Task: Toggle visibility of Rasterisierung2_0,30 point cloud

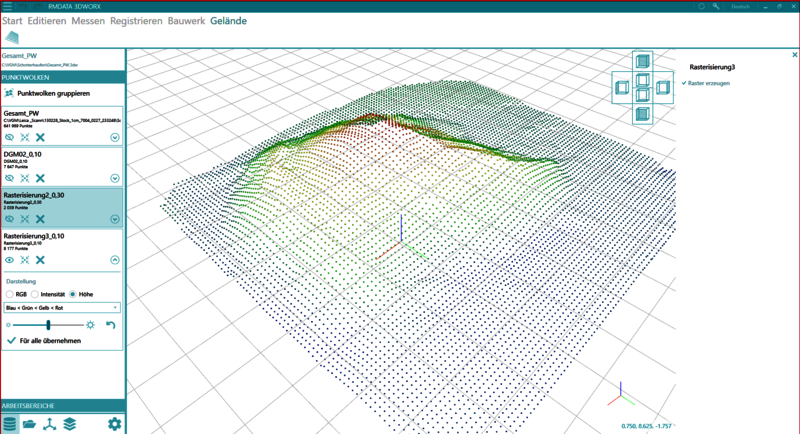Action: coord(9,219)
